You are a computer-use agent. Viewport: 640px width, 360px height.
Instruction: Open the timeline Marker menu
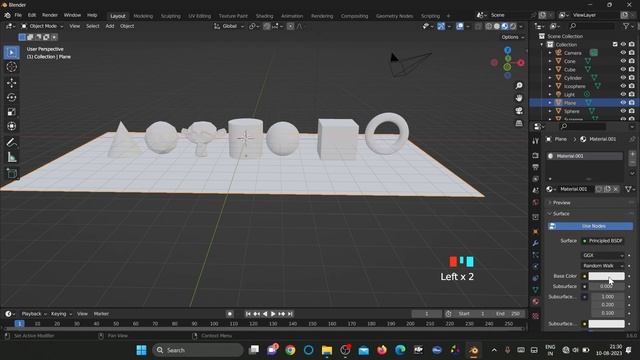(x=101, y=314)
